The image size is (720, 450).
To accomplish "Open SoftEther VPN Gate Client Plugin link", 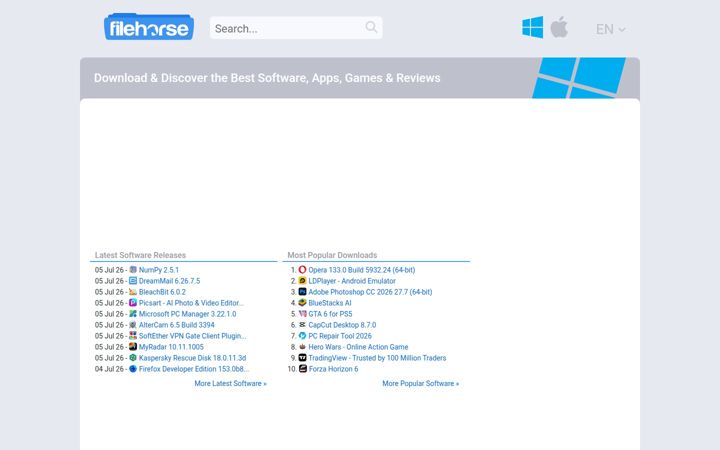I will point(192,336).
